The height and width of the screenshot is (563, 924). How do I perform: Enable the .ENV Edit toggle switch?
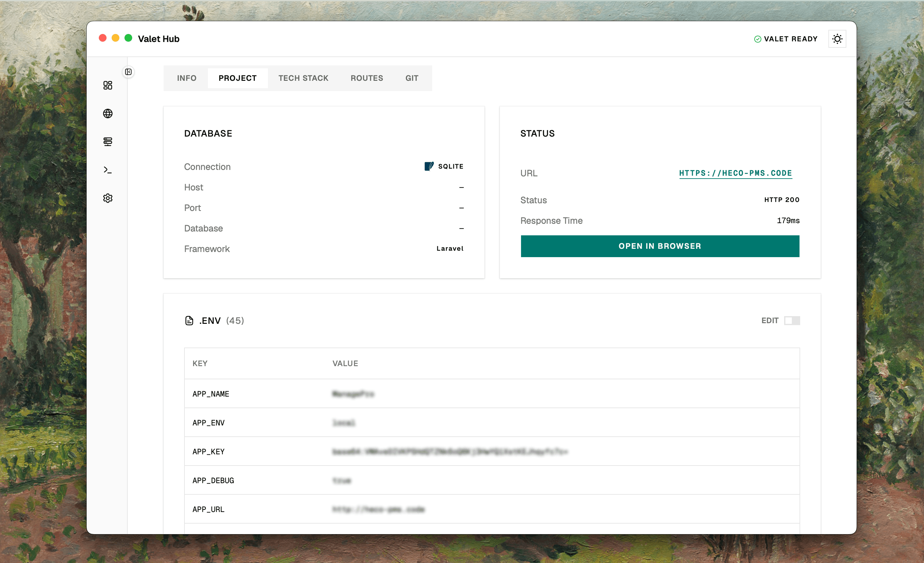coord(792,321)
